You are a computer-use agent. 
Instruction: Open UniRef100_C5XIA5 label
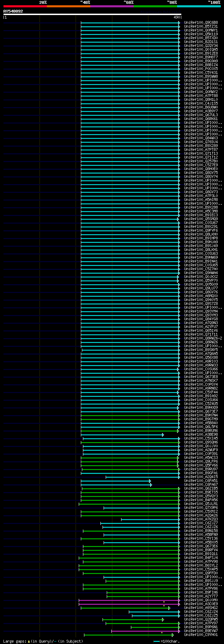[201, 438]
